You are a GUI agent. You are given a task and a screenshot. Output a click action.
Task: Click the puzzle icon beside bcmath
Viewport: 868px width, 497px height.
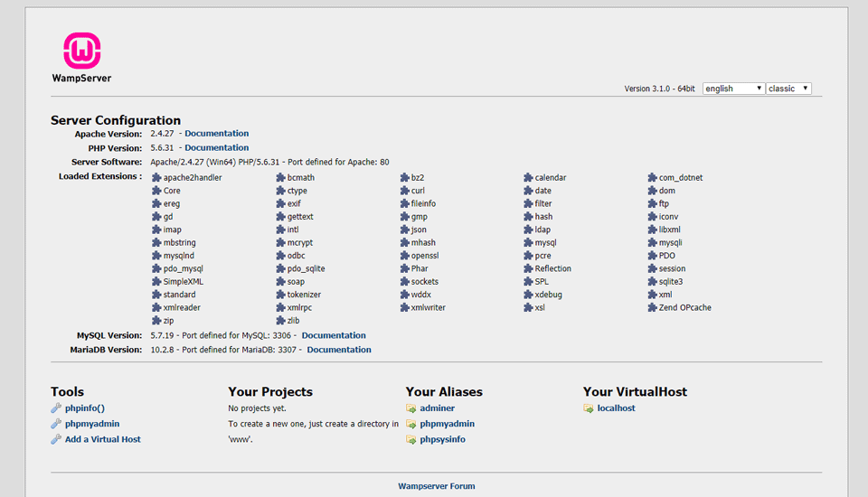tap(280, 178)
